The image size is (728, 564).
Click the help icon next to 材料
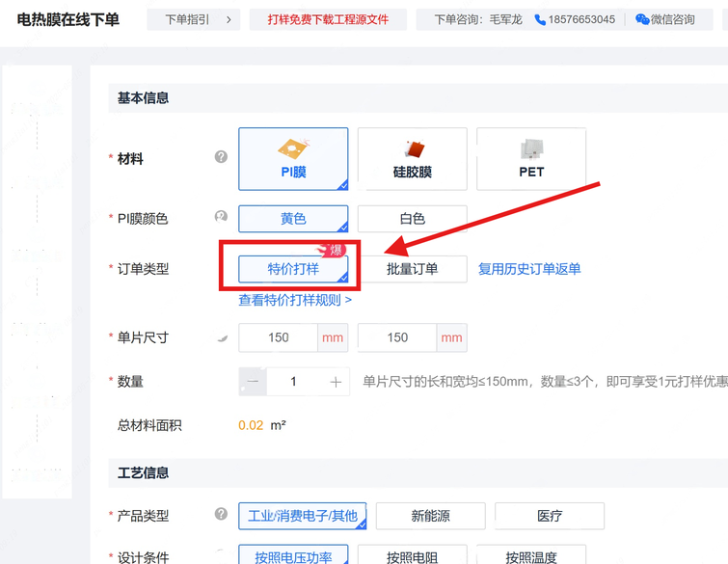click(221, 157)
